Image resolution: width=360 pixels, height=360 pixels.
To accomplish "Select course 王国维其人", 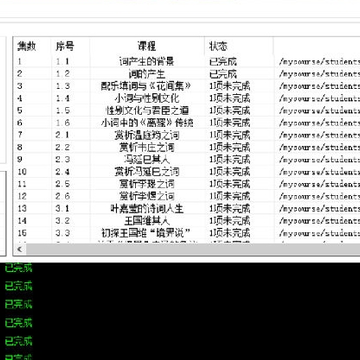I will click(147, 221).
